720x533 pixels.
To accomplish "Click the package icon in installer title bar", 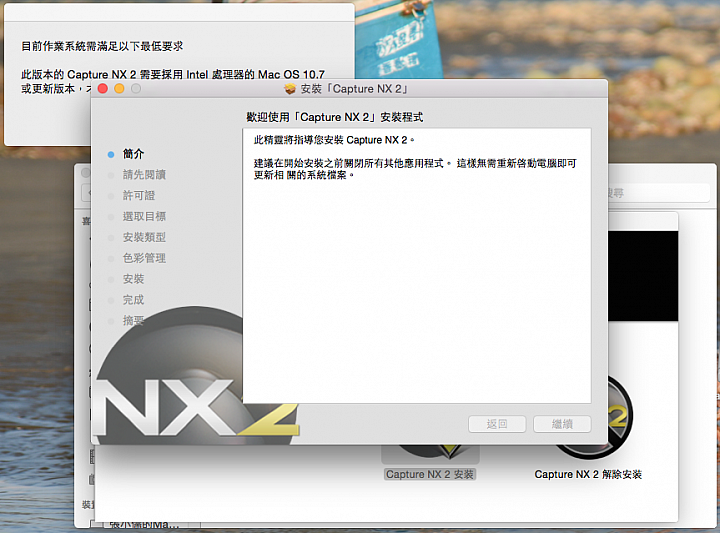I will coord(290,89).
